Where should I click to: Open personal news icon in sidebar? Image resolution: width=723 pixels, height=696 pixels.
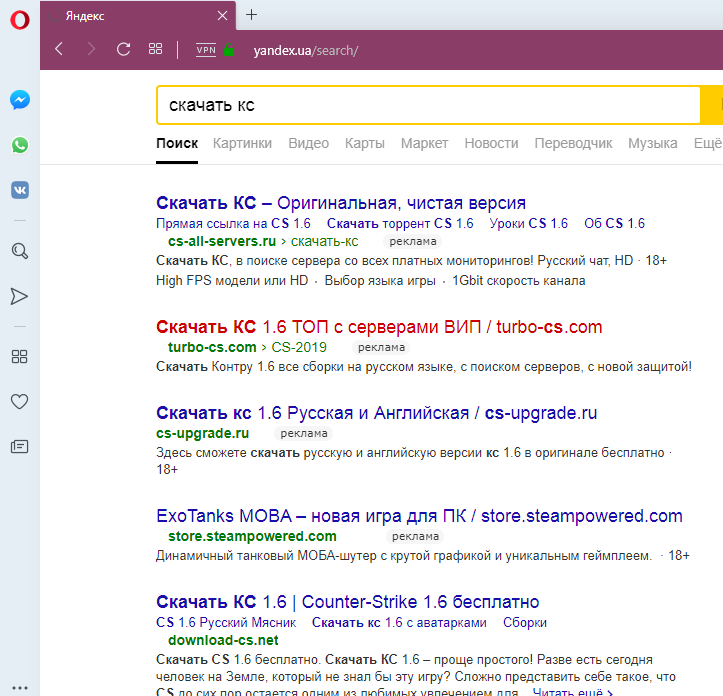[19, 446]
